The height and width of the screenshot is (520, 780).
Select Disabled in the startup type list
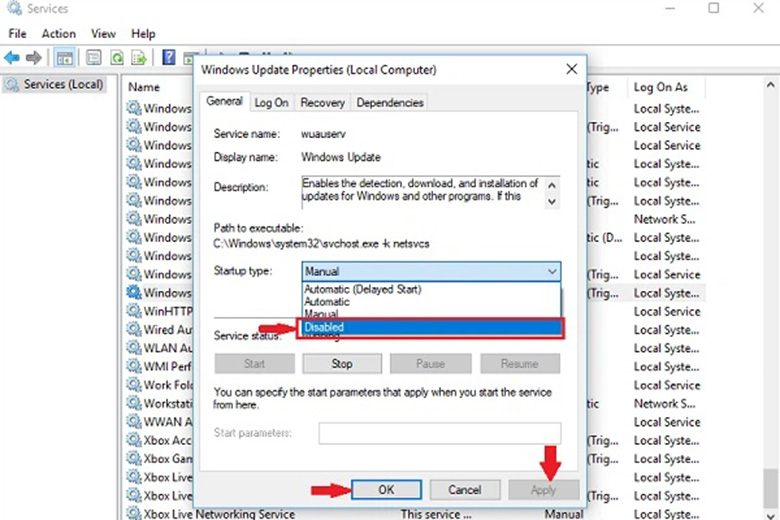[x=430, y=327]
